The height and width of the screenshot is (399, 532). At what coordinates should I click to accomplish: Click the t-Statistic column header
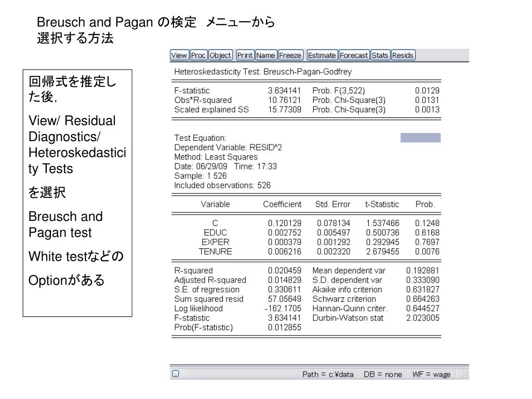[382, 204]
